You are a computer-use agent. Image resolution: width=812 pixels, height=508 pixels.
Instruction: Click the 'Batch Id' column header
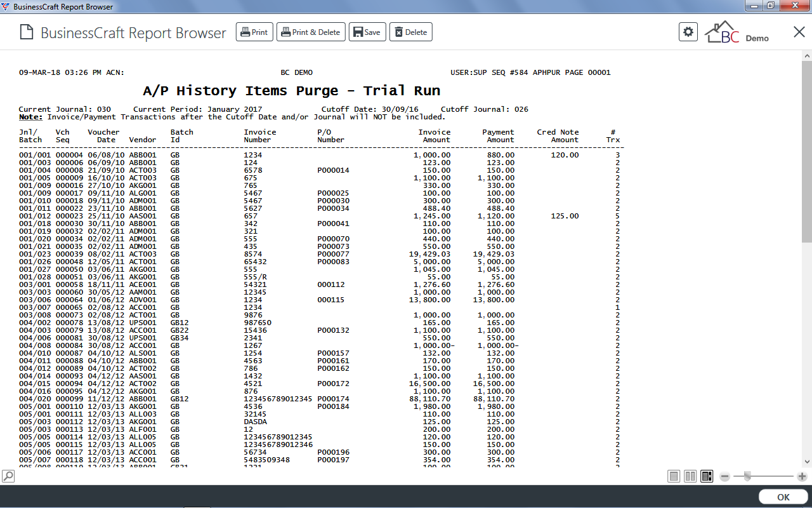point(182,136)
